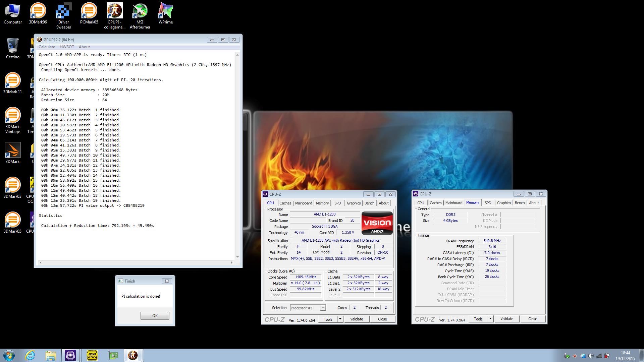Close the Finish dialog with X

click(x=167, y=281)
